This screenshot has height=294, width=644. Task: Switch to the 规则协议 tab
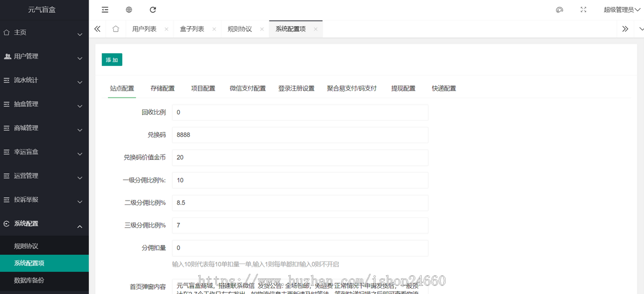point(240,29)
